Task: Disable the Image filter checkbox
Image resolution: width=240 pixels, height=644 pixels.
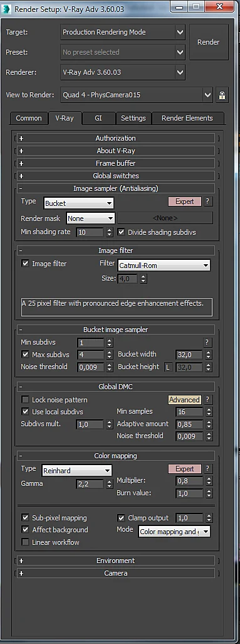Action: pos(26,264)
